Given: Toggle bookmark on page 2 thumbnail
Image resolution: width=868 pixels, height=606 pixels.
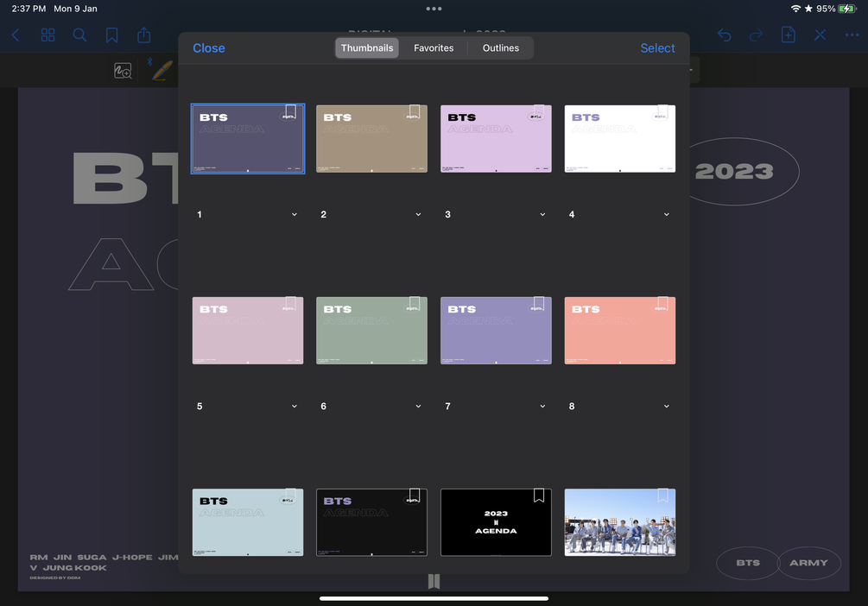Looking at the screenshot, I should [x=415, y=111].
